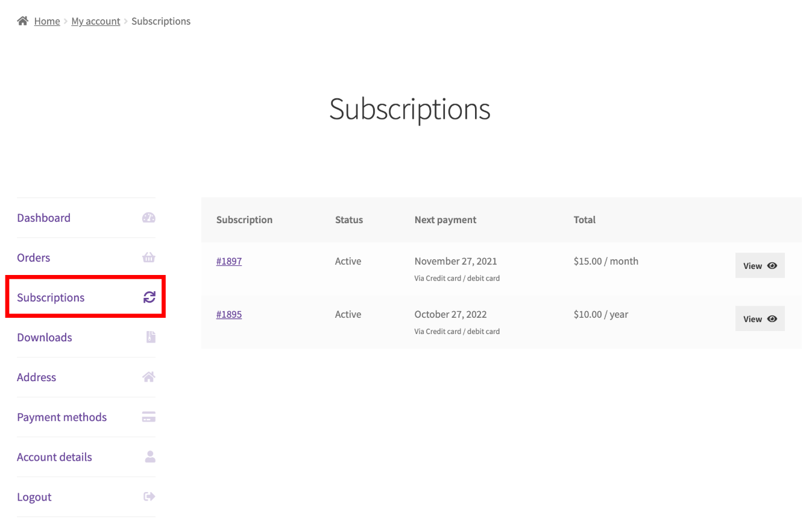
Task: Click the View button for the monthly subscription
Action: pyautogui.click(x=760, y=265)
